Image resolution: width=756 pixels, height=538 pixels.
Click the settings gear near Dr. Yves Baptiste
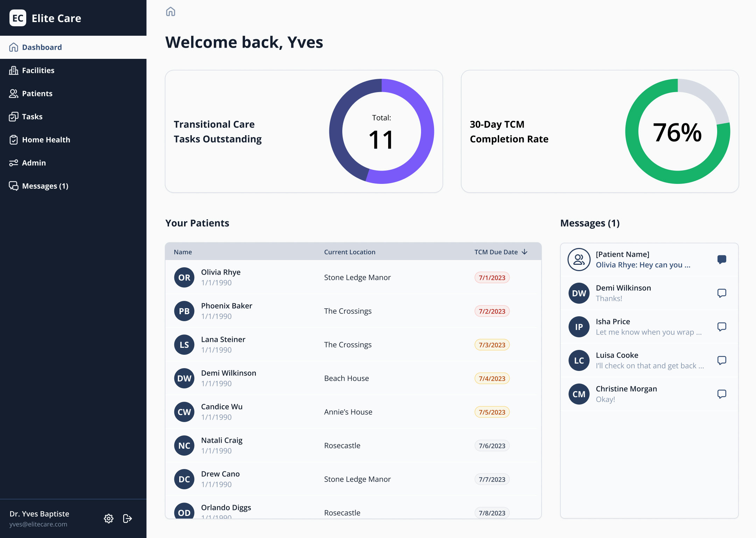pyautogui.click(x=108, y=519)
